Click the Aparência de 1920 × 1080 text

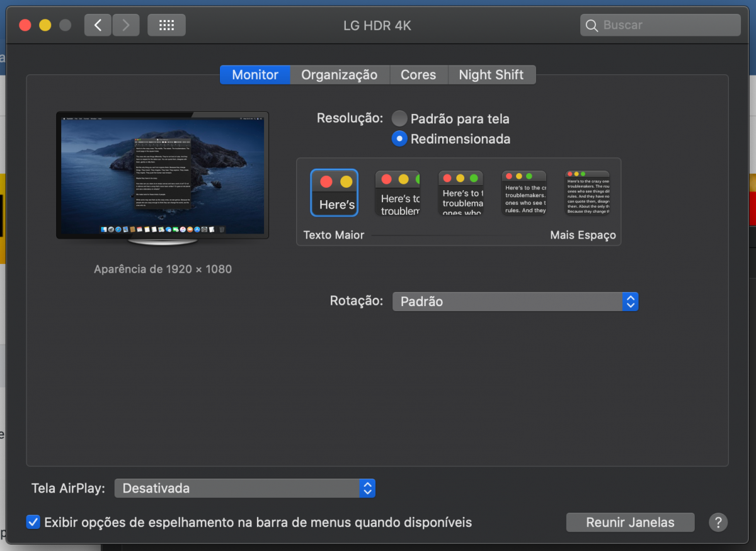pyautogui.click(x=163, y=269)
